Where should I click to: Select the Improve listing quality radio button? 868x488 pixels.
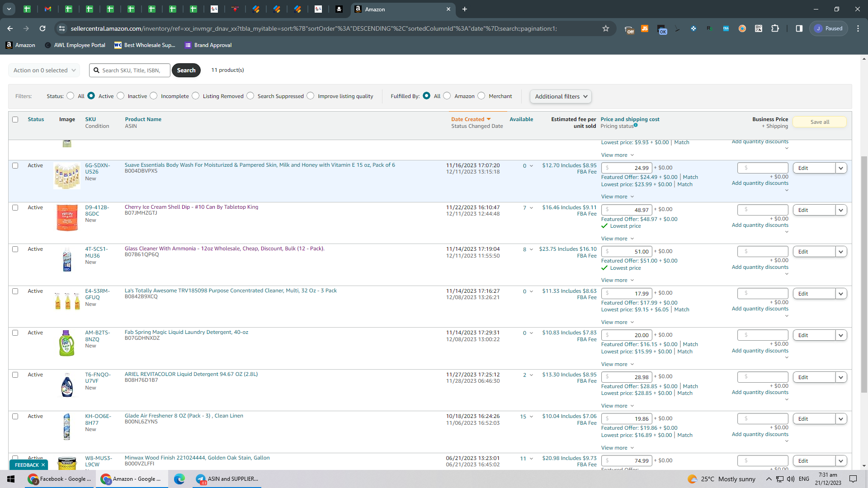click(x=311, y=96)
